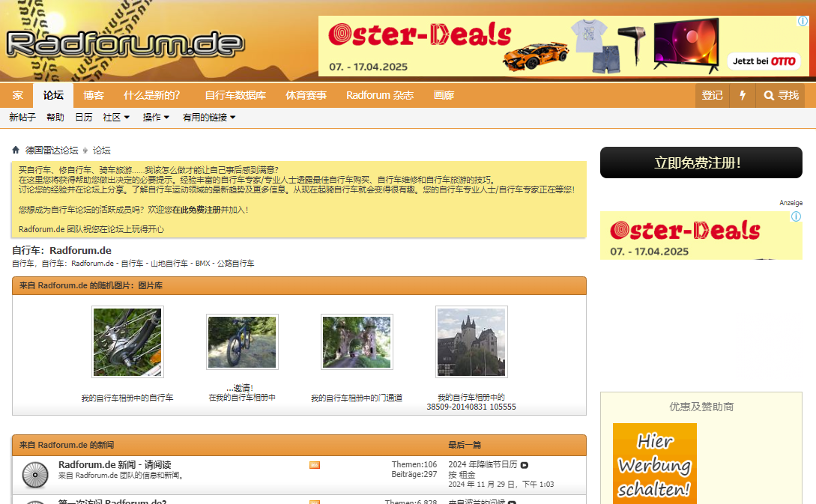The height and width of the screenshot is (504, 816).
Task: Click the go-to-last-post arrow after 2024 年降临节日历
Action: tap(524, 465)
